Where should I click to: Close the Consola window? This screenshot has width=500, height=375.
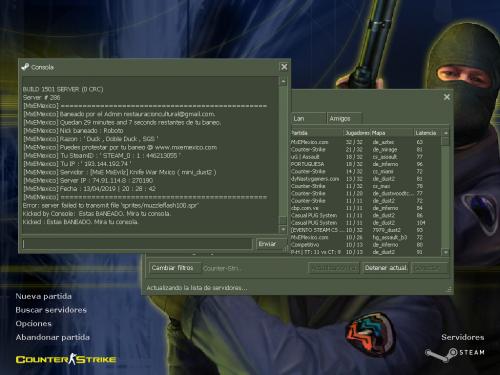pyautogui.click(x=284, y=67)
